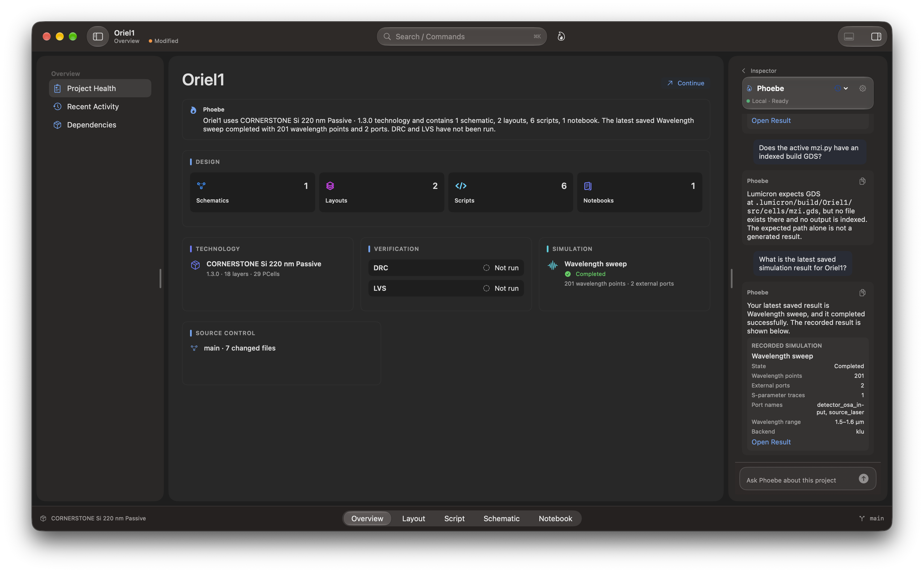This screenshot has height=573, width=924.
Task: Switch to the Overview tab
Action: click(367, 518)
